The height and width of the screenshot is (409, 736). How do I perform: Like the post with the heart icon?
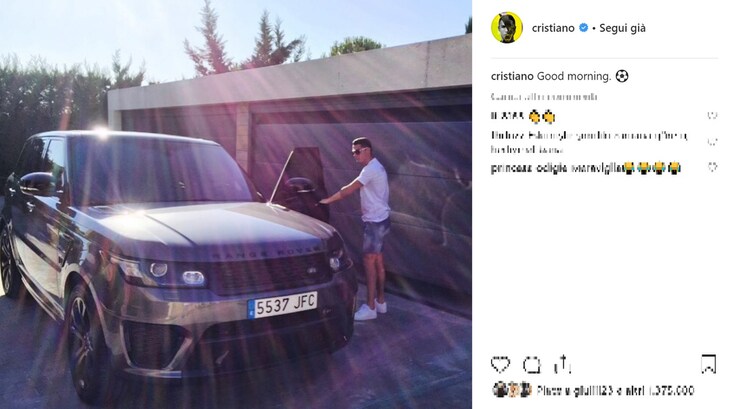click(500, 364)
